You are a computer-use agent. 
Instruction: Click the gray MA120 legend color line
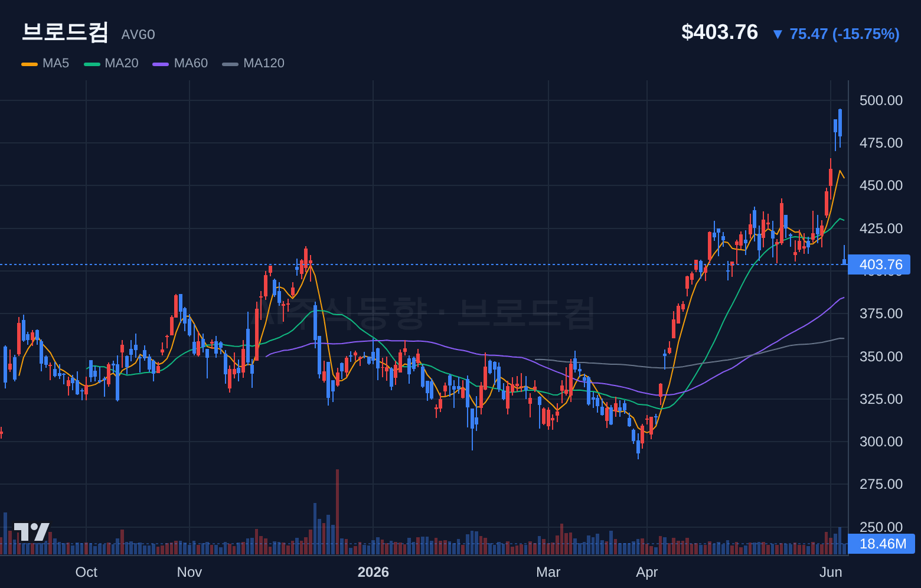[230, 64]
